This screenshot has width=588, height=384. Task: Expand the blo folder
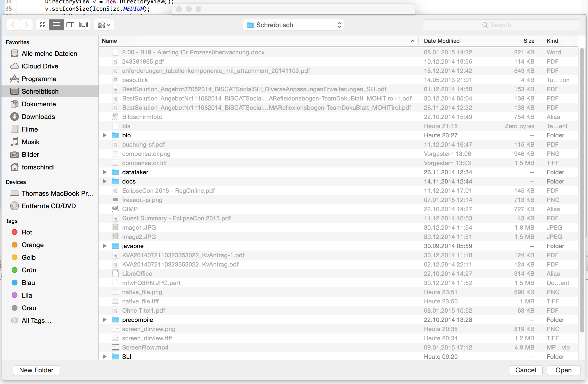click(x=105, y=135)
